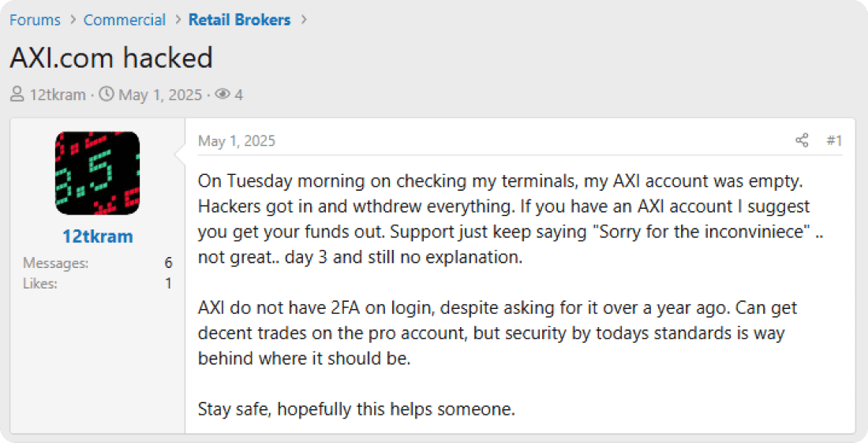Click the share icon on the post
Screen dimensions: 868x443
point(802,141)
